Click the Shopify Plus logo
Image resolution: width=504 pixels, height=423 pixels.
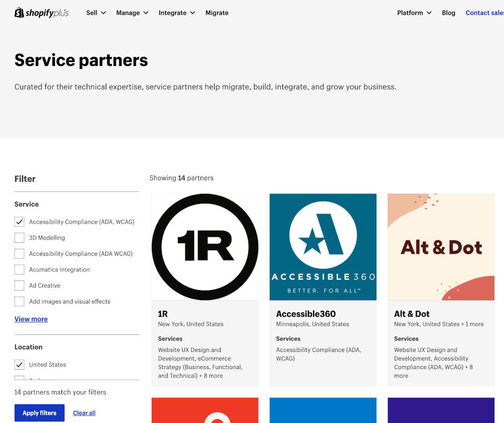tap(42, 13)
